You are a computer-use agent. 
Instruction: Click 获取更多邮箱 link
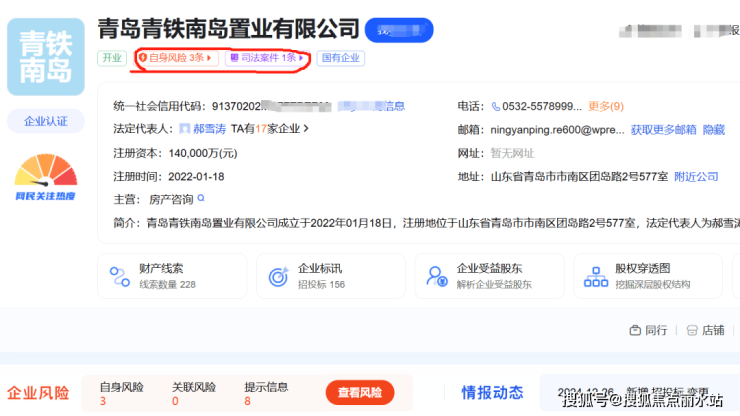(663, 129)
